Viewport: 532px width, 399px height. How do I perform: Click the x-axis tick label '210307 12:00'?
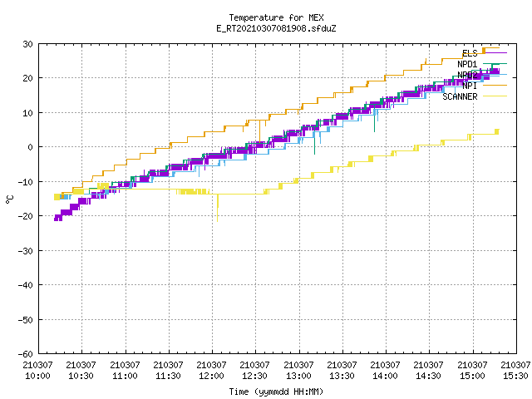tap(211, 370)
